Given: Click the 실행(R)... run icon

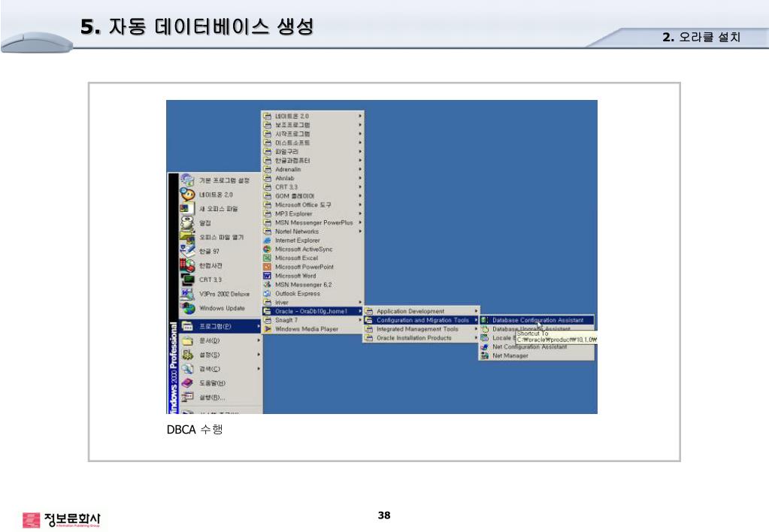Looking at the screenshot, I should [187, 397].
